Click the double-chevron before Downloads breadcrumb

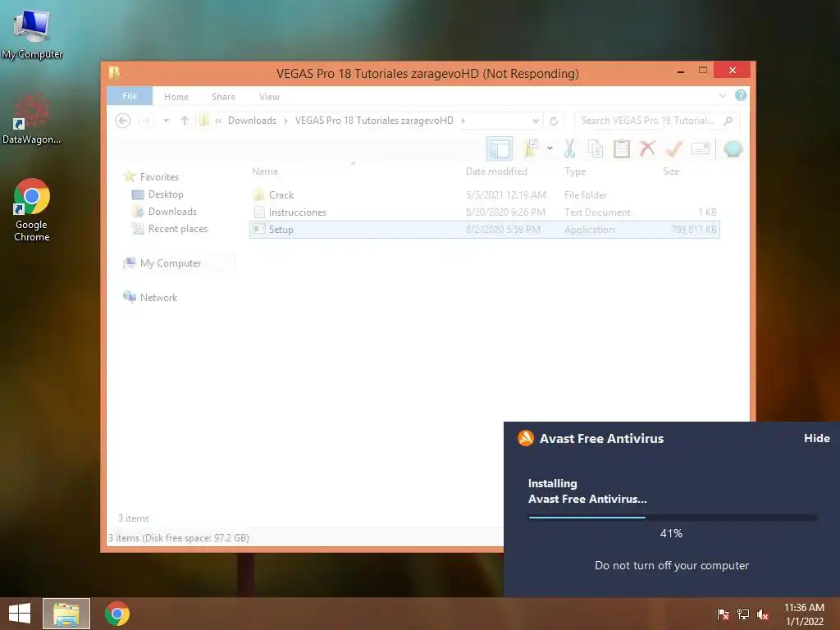point(218,121)
